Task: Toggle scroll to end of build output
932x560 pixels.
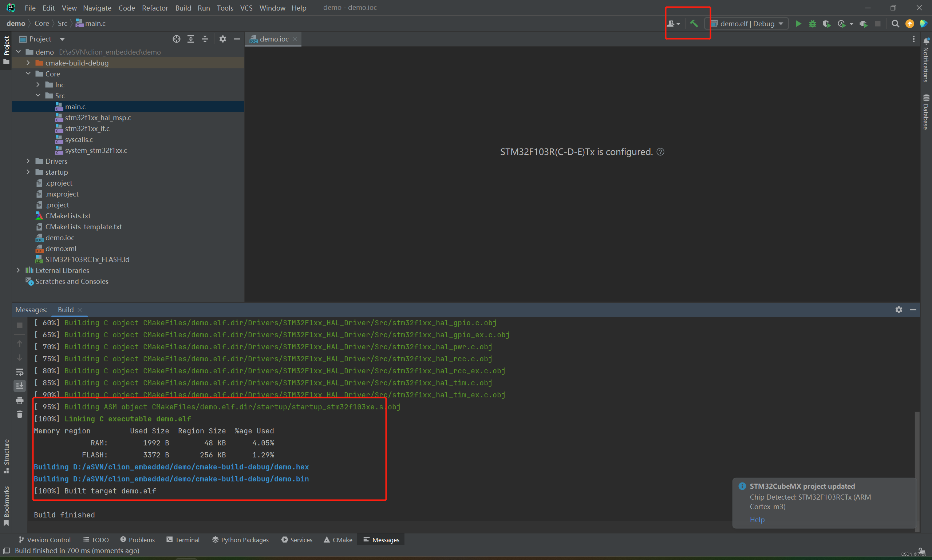Action: 20,386
